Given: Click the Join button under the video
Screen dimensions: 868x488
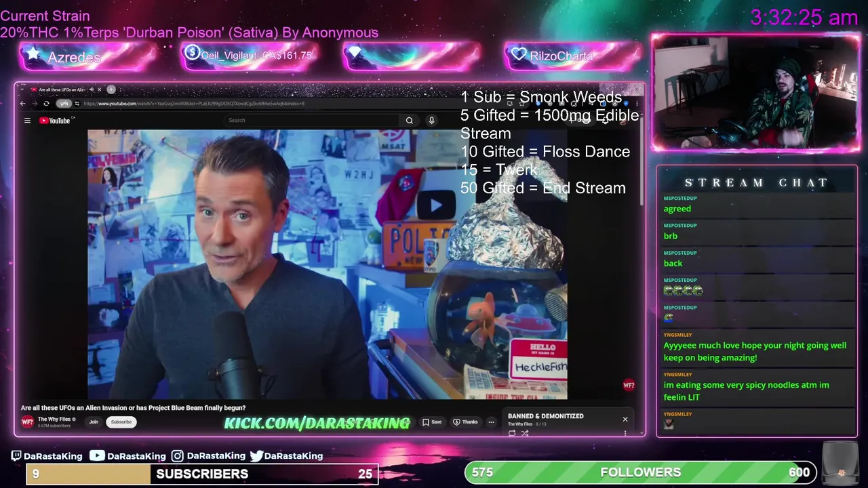Looking at the screenshot, I should click(x=94, y=422).
